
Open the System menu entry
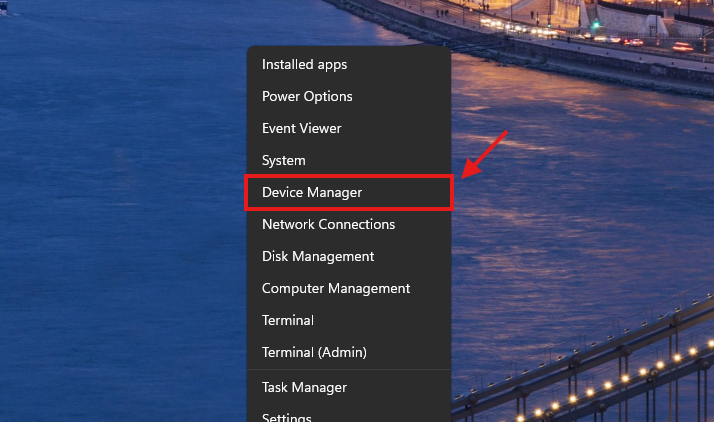(284, 160)
